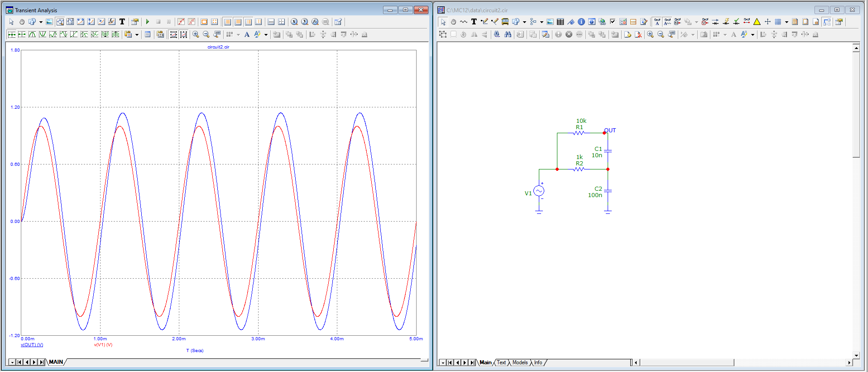Toggle Baseline display in plot toolbar

click(x=271, y=22)
